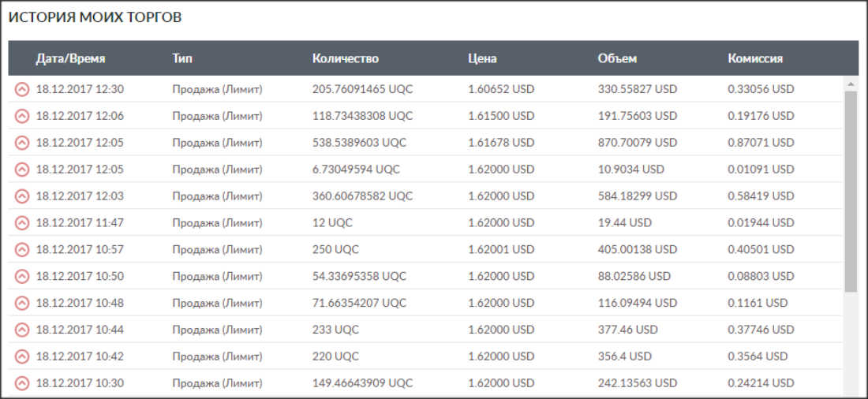
Task: Select quantity 71.66354207 UQC
Action: point(359,303)
